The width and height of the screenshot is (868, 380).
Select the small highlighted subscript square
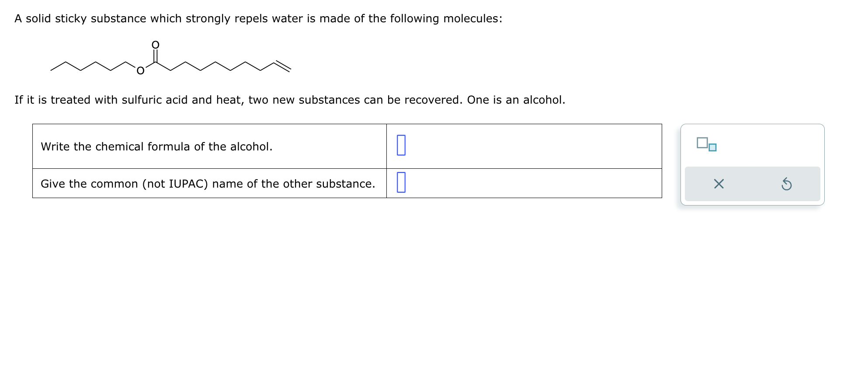[713, 148]
